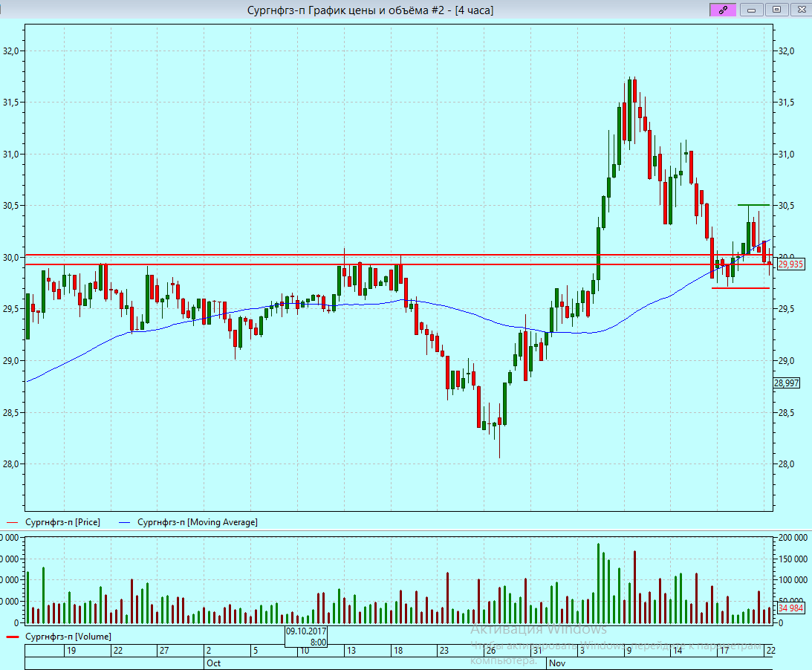812x670 pixels.
Task: Click 150 000 on the volume axis
Action: coord(793,559)
